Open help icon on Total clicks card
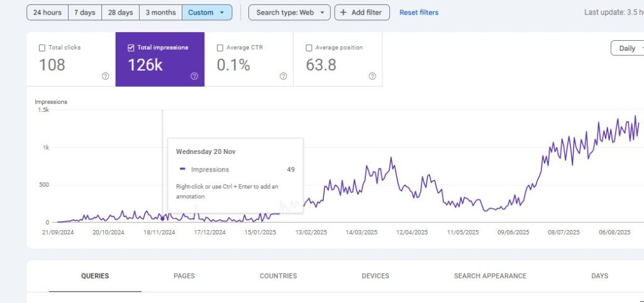Screen dimensions: 644x303 105,76
